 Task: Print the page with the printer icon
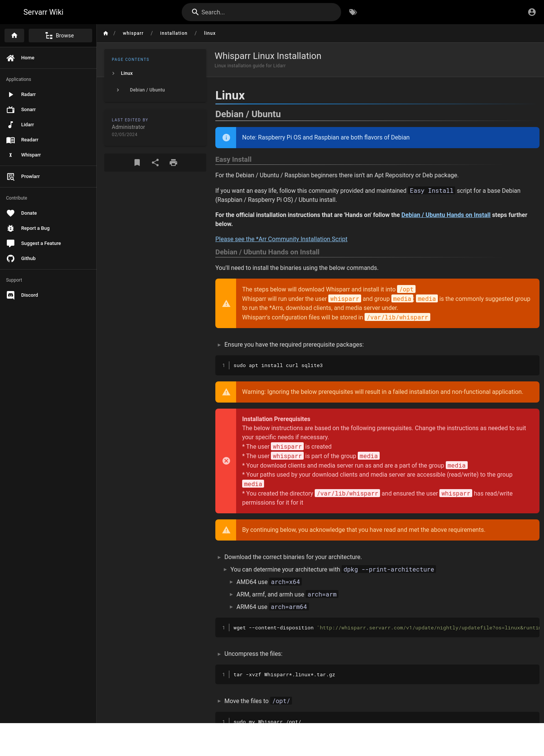[173, 163]
